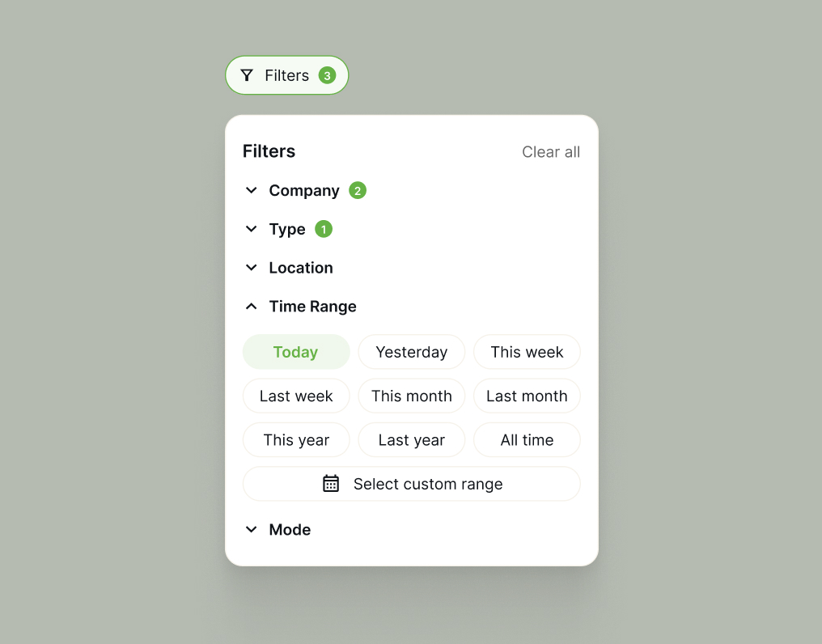The width and height of the screenshot is (822, 644).
Task: Click the Company filter count badge
Action: click(358, 190)
